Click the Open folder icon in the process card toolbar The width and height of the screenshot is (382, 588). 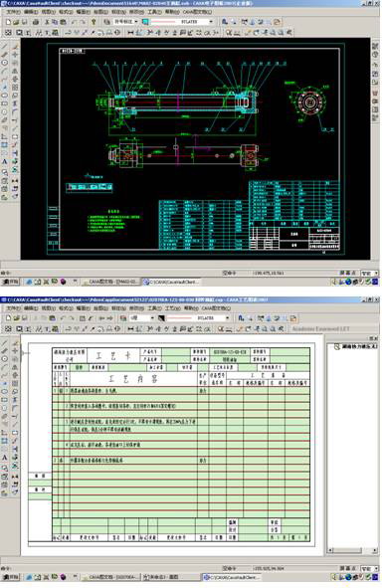coord(17,318)
